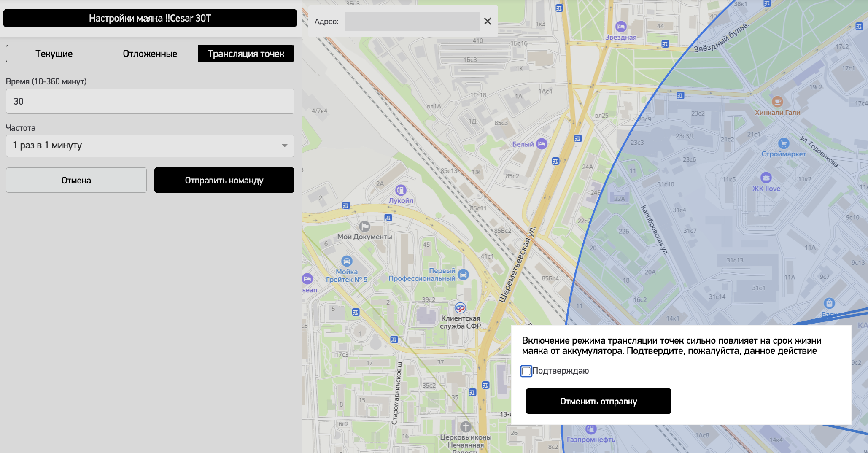Click the ЖК Ilove map icon
This screenshot has height=453, width=868.
tap(766, 178)
